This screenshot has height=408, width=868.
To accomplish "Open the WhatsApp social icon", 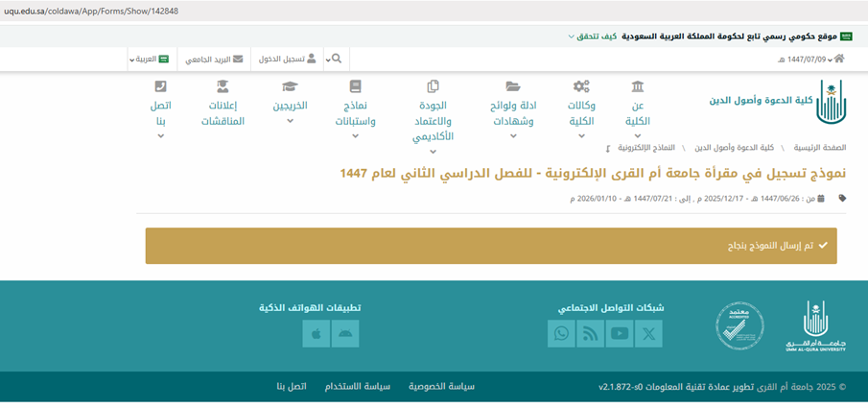I will 561,334.
